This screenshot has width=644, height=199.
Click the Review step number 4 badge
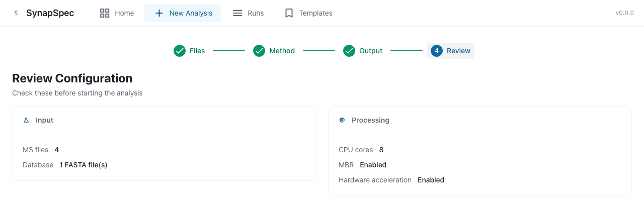(437, 51)
